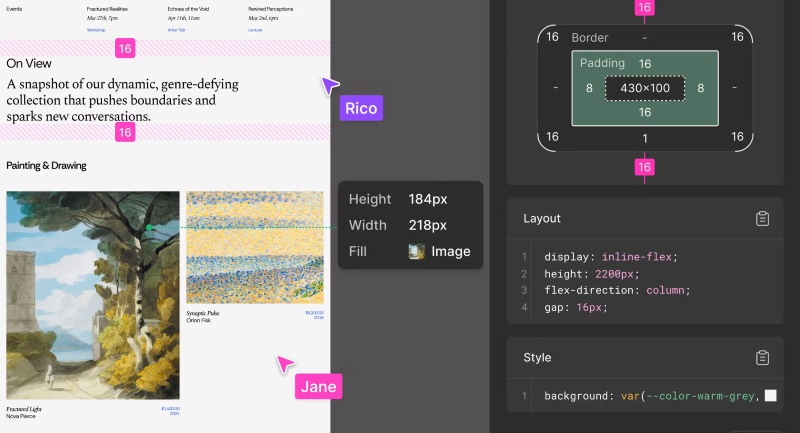Click the pink 16 margin badge above Layout panel
The image size is (800, 433).
click(644, 167)
